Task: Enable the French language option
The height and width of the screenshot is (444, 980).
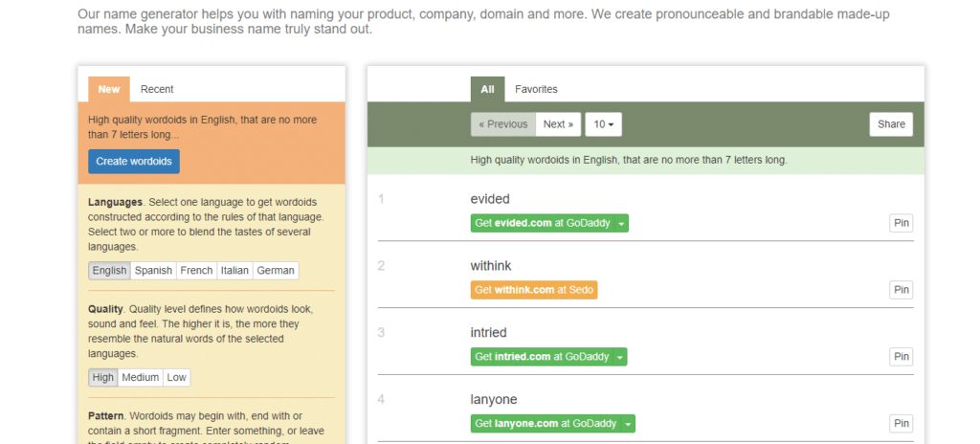Action: click(x=196, y=271)
